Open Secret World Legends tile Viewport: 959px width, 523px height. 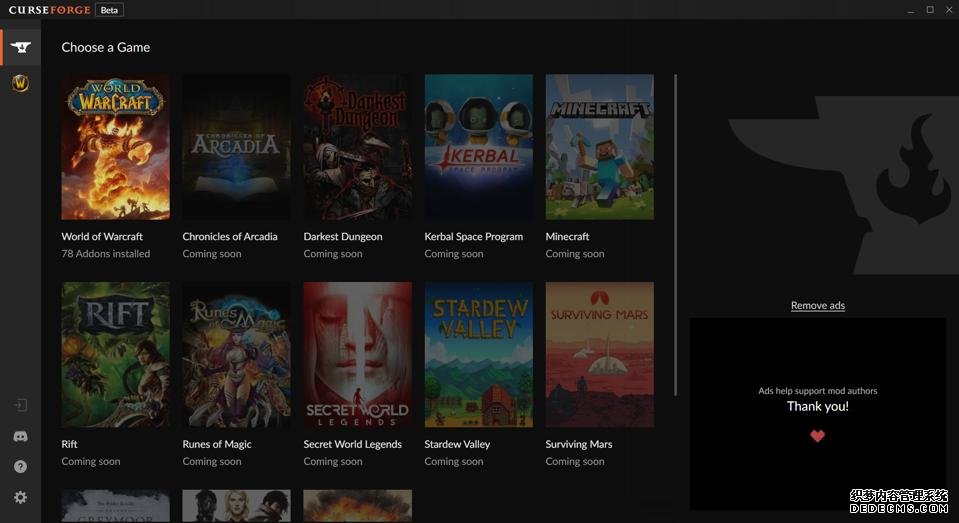[x=357, y=354]
